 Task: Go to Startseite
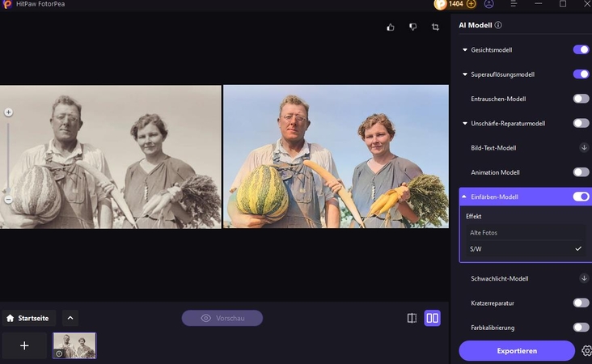28,318
